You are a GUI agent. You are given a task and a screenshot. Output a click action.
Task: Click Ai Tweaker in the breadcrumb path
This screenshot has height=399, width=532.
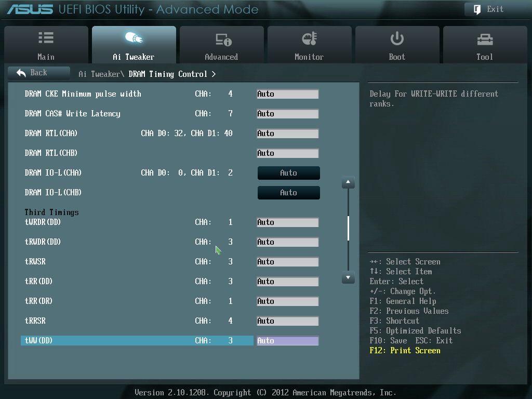99,74
